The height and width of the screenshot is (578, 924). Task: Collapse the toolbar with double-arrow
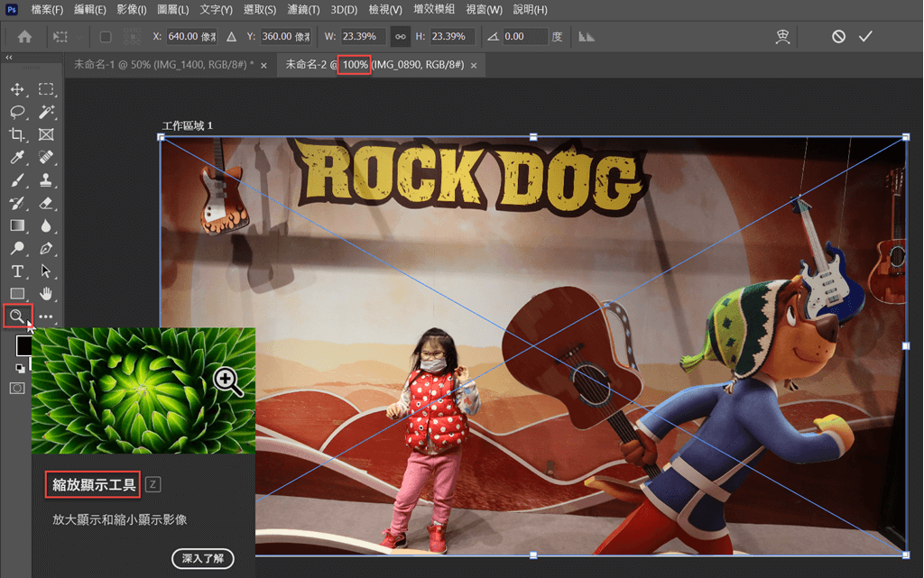click(x=9, y=58)
